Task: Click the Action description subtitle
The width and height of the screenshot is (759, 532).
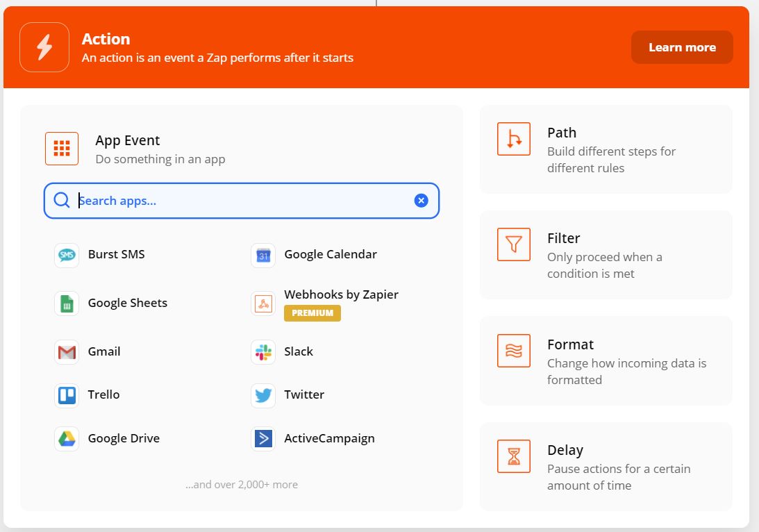Action: coord(217,58)
